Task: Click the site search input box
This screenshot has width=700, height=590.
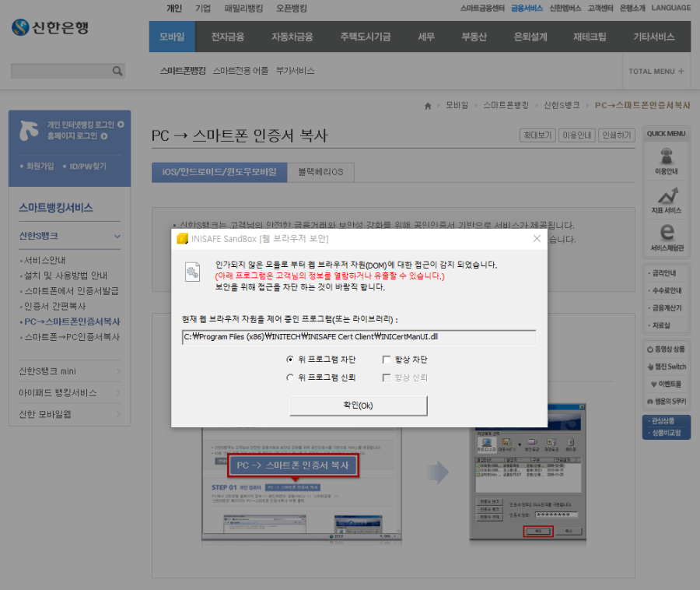Action: point(60,71)
